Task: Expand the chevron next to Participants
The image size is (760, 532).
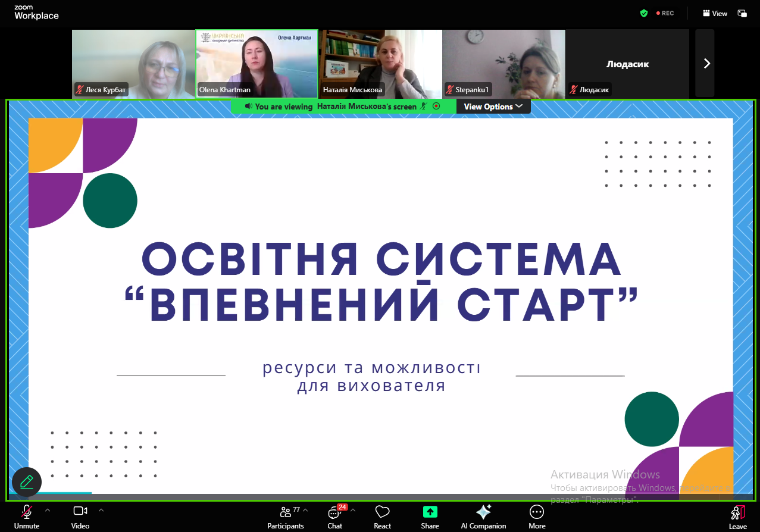Action: (305, 510)
